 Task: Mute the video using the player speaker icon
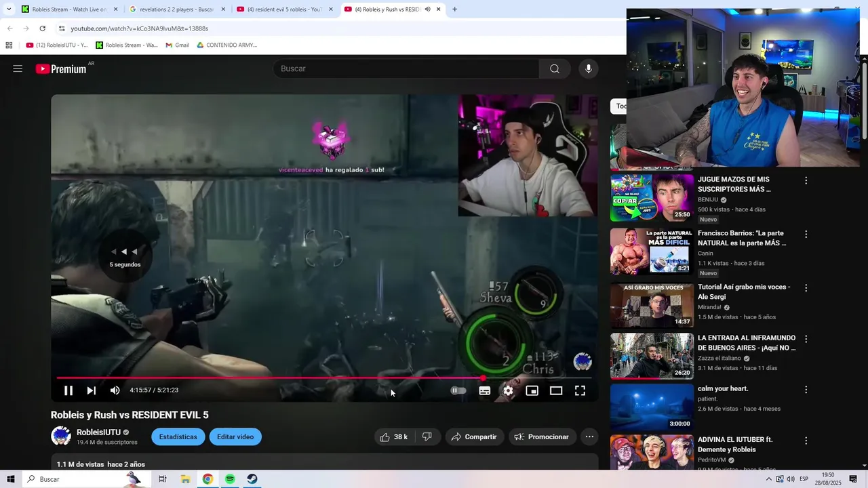click(115, 390)
